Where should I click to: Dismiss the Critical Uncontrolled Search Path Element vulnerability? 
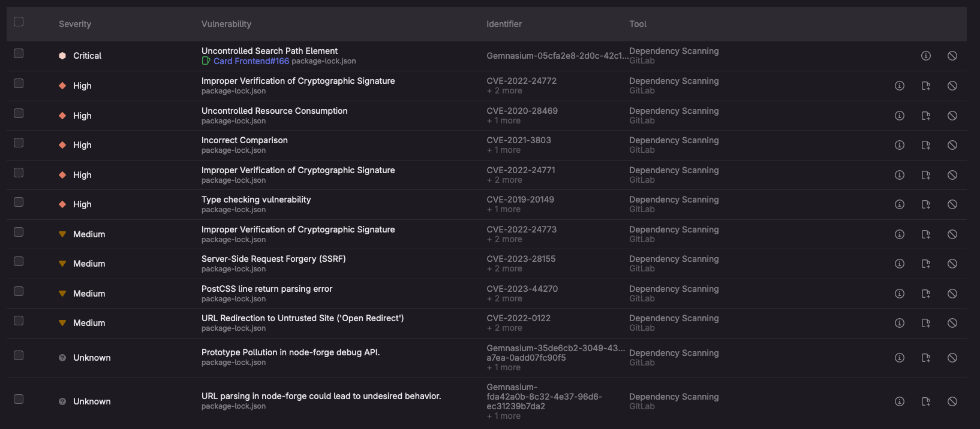952,56
